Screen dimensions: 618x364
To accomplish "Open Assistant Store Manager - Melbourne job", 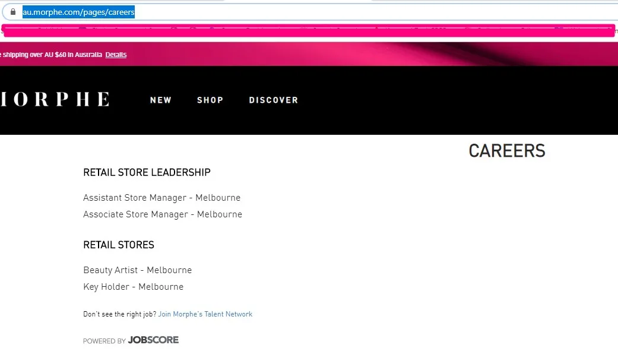I will pos(161,198).
